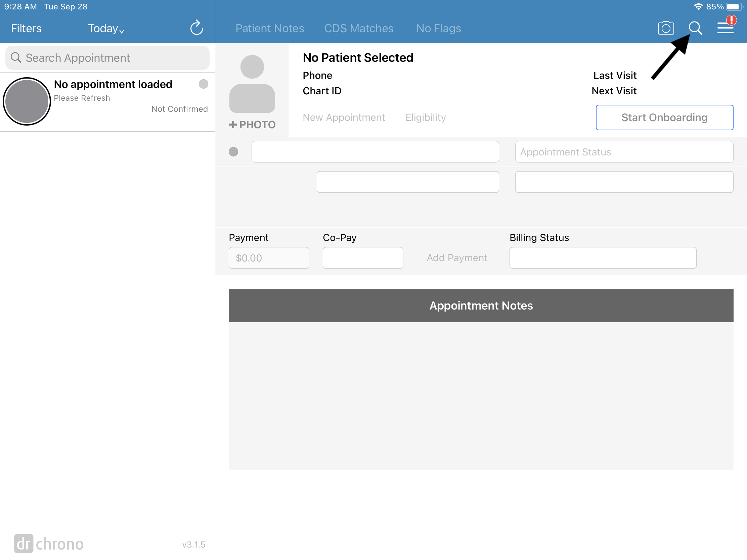Image resolution: width=747 pixels, height=560 pixels.
Task: Tap inside the Appointment Notes text area
Action: tap(481, 396)
